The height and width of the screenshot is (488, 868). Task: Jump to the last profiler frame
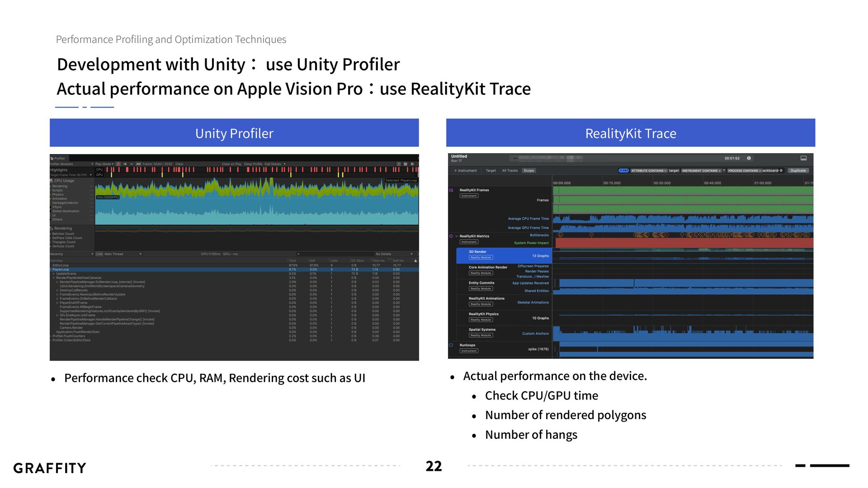(138, 164)
